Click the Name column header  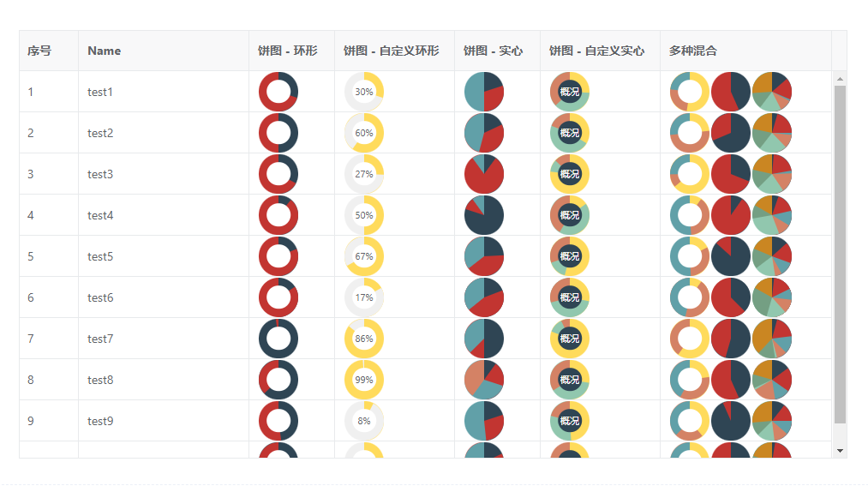[105, 51]
